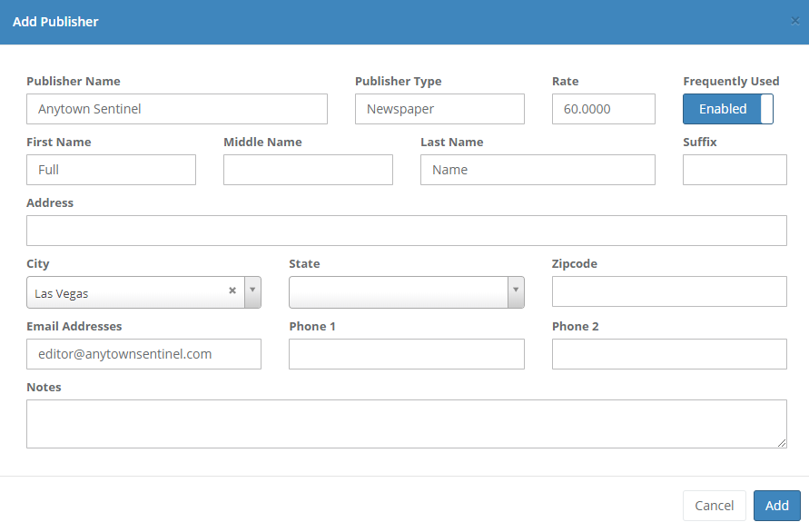Click inside the Publisher Name field
The image size is (809, 532).
176,108
